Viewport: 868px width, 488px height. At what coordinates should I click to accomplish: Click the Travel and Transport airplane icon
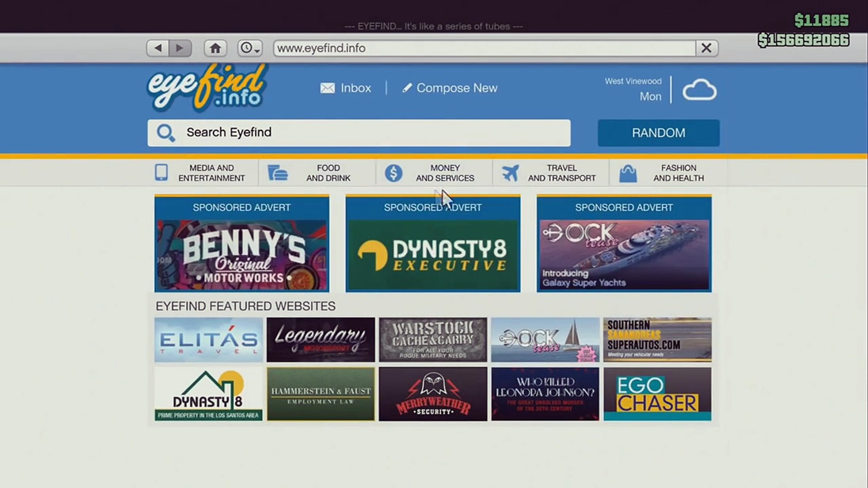(510, 173)
